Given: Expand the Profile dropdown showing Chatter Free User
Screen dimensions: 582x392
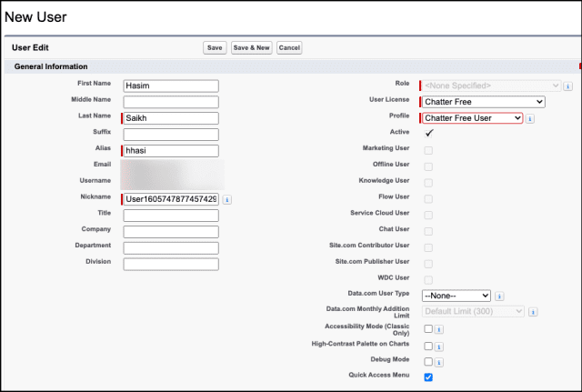Looking at the screenshot, I should pyautogui.click(x=472, y=118).
